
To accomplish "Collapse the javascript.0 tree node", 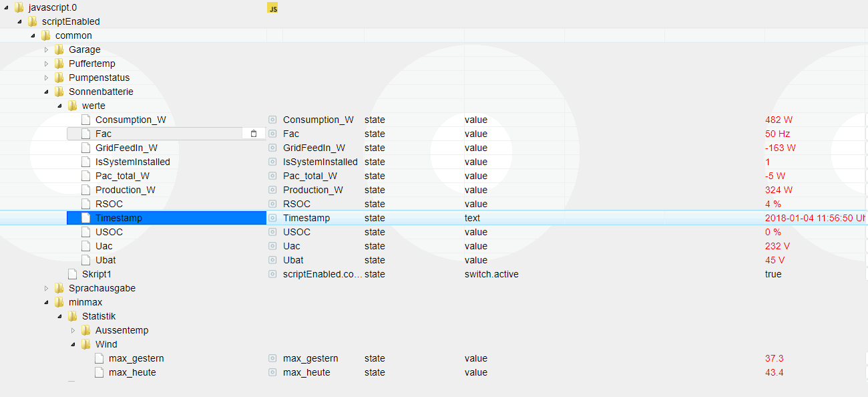I will [7, 8].
